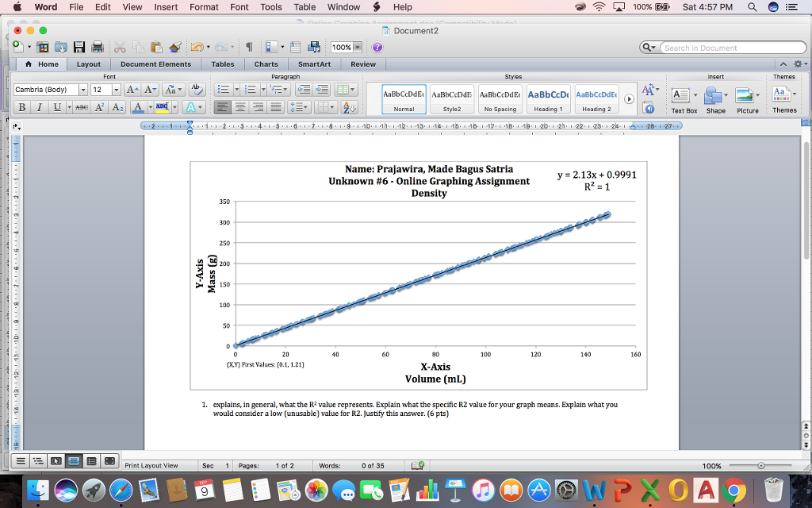Expand the font size 12 dropdown
Screen dimensions: 812x508
[x=117, y=90]
